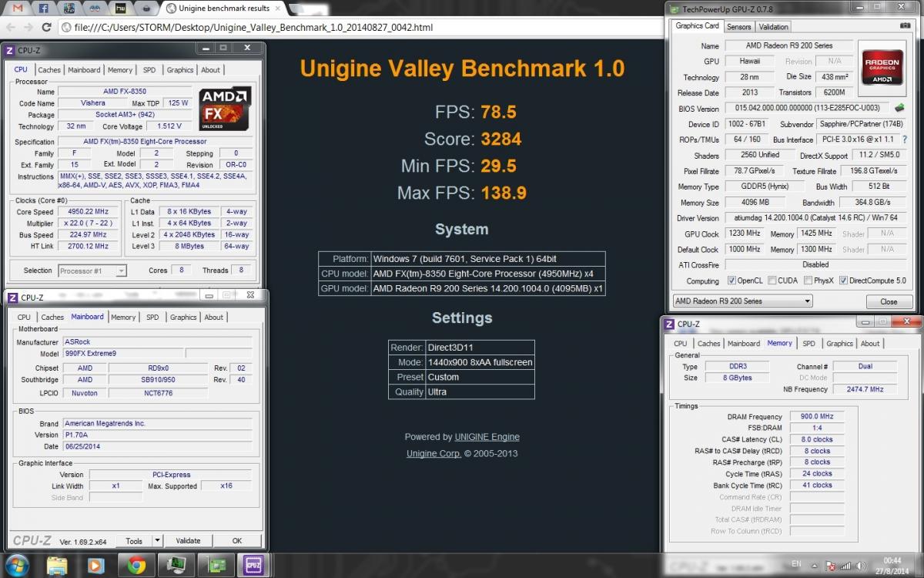
Task: Switch to the Validation tab in GPU-Z
Action: coord(773,26)
